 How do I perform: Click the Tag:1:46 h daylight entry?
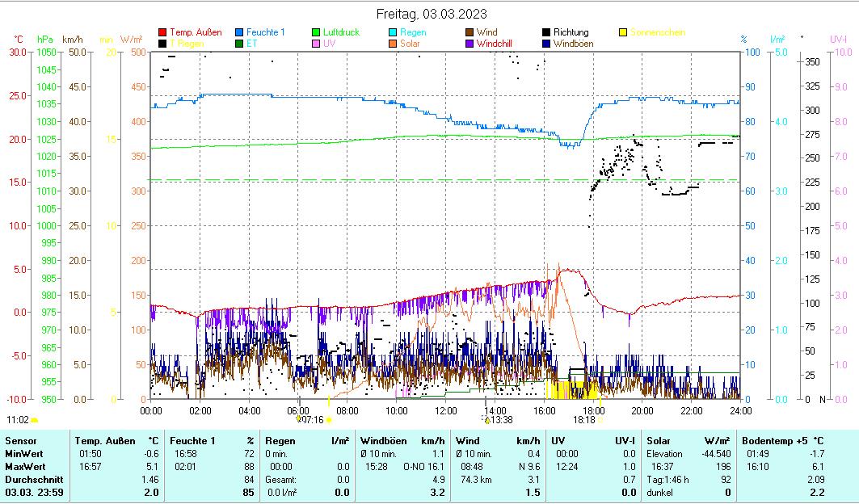[x=667, y=479]
